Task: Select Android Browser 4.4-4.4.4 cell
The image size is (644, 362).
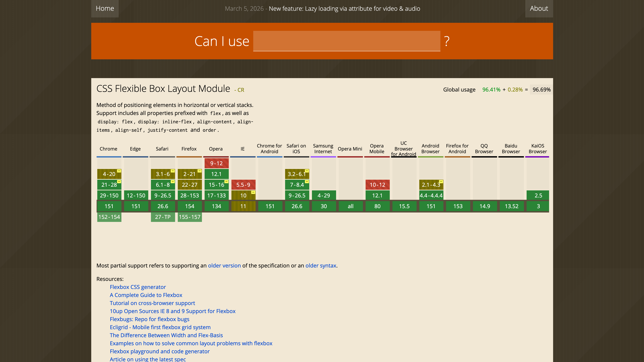Action: (x=431, y=196)
